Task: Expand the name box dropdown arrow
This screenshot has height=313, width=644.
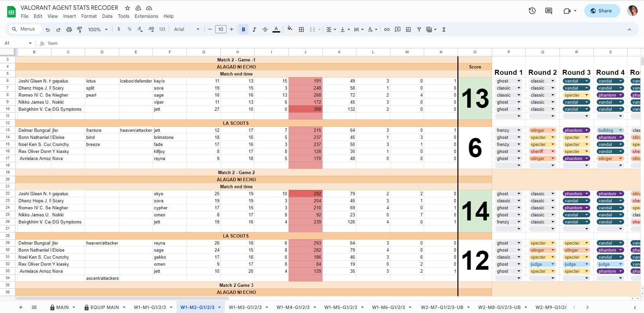Action: pyautogui.click(x=30, y=43)
